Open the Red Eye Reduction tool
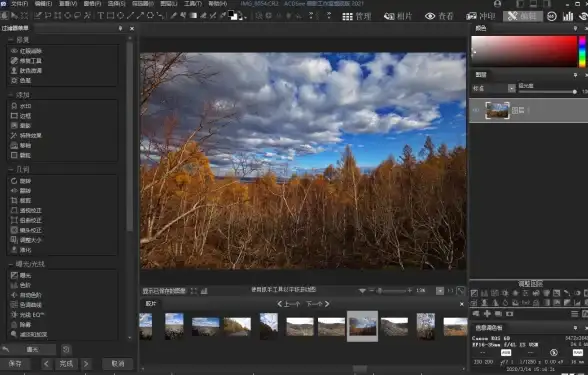This screenshot has width=588, height=375. (x=26, y=51)
